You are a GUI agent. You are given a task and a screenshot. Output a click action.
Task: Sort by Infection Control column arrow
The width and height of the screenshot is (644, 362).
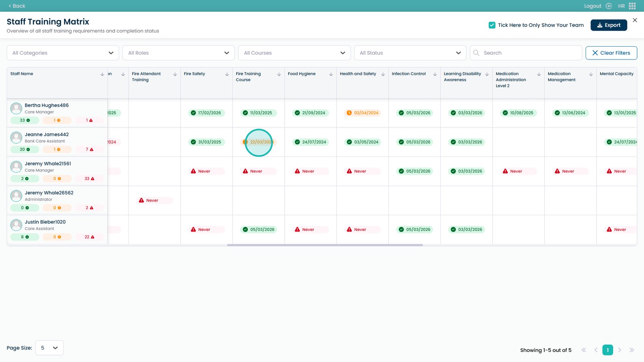coord(435,74)
